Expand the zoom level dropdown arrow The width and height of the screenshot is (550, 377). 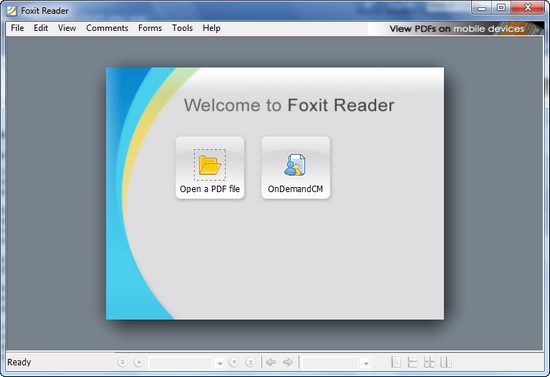(365, 363)
